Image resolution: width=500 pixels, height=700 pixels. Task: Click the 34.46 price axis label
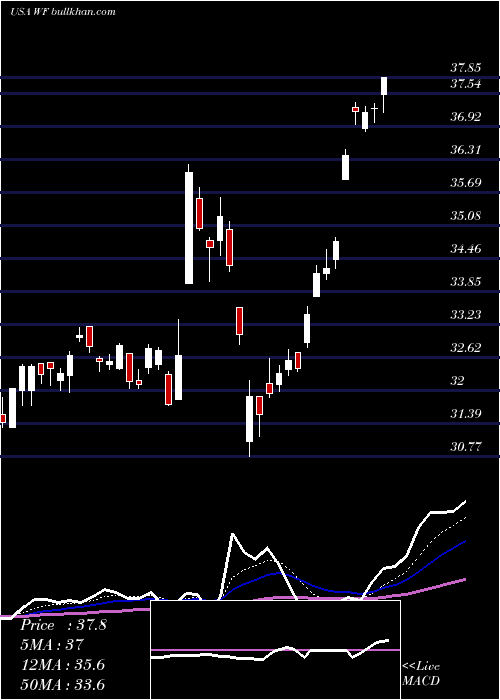coord(465,249)
